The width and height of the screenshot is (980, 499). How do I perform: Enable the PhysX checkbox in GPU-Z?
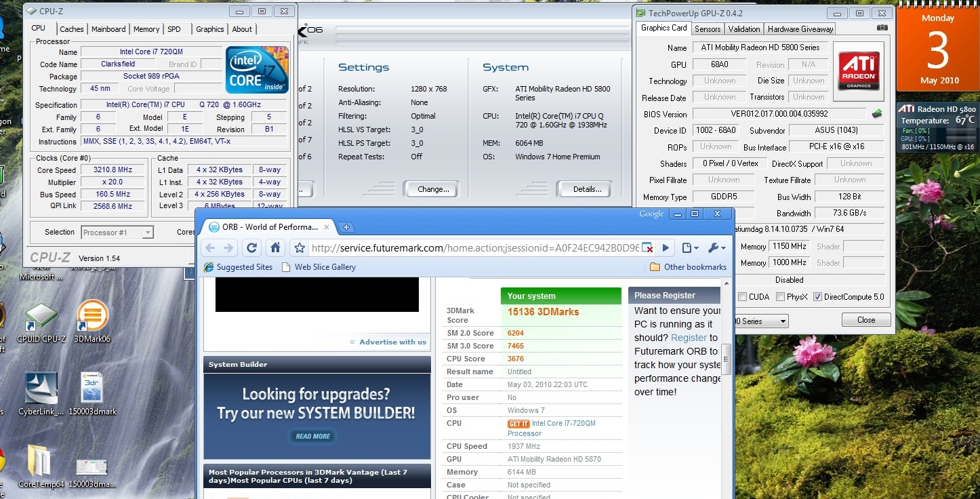point(781,297)
